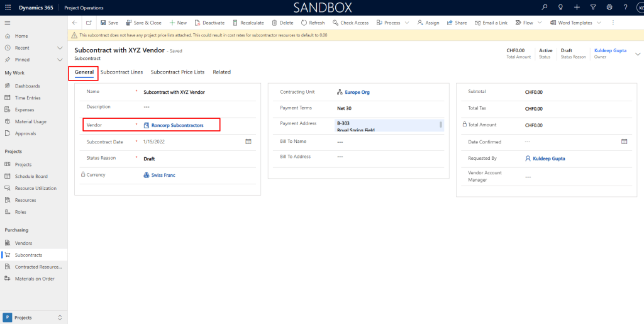Click the back arrow in command bar
644x324 pixels.
coord(75,23)
